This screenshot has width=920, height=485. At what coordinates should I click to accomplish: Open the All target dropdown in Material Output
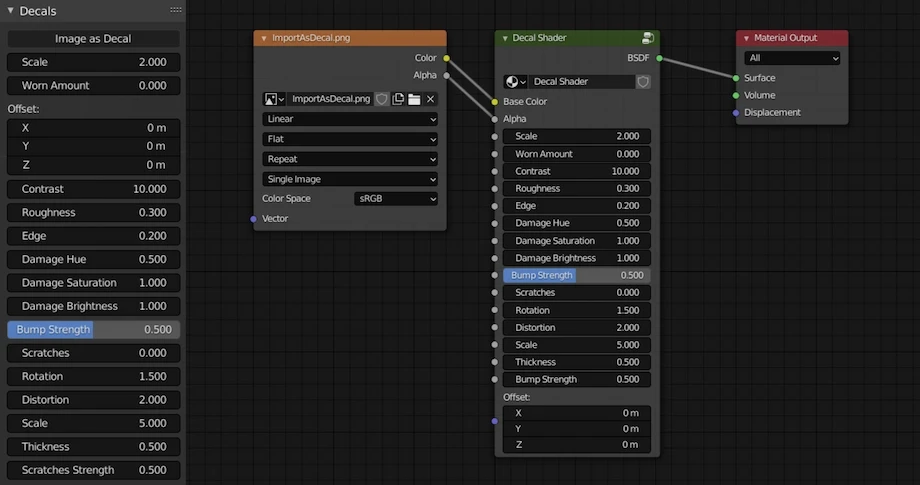pos(792,58)
